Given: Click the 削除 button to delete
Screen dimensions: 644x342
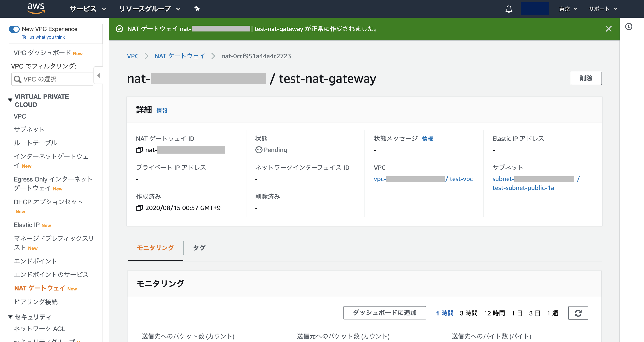Looking at the screenshot, I should coord(586,78).
